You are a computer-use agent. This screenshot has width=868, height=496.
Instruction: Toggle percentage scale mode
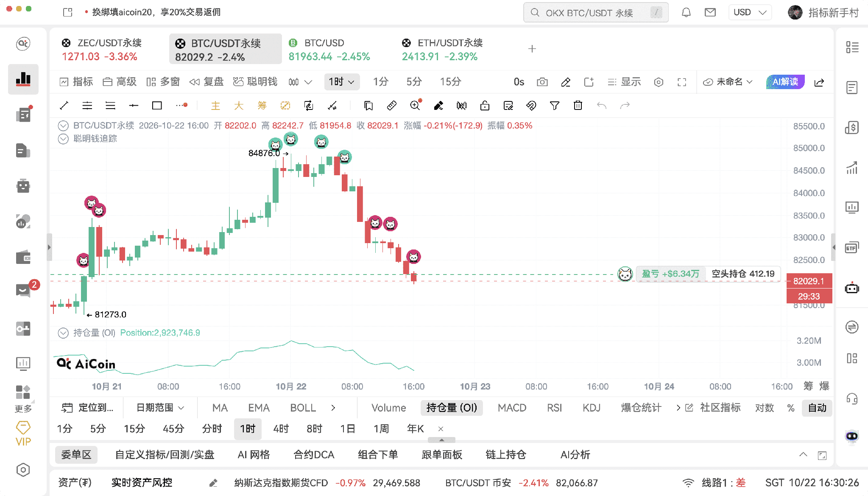(791, 408)
